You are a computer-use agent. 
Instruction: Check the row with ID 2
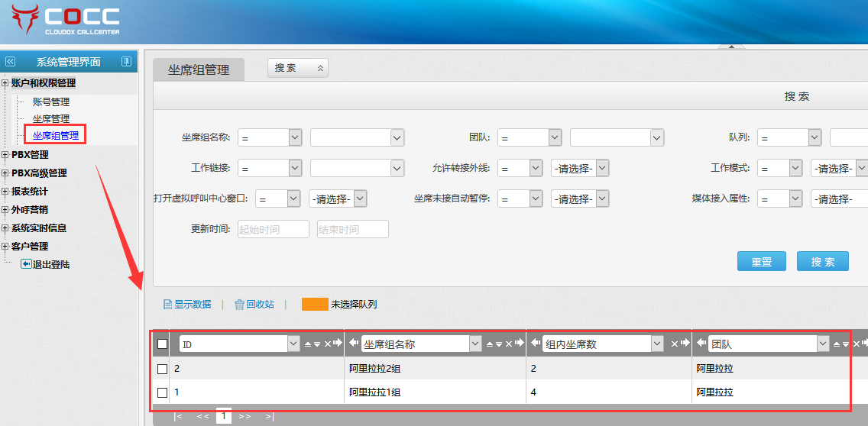(x=162, y=369)
